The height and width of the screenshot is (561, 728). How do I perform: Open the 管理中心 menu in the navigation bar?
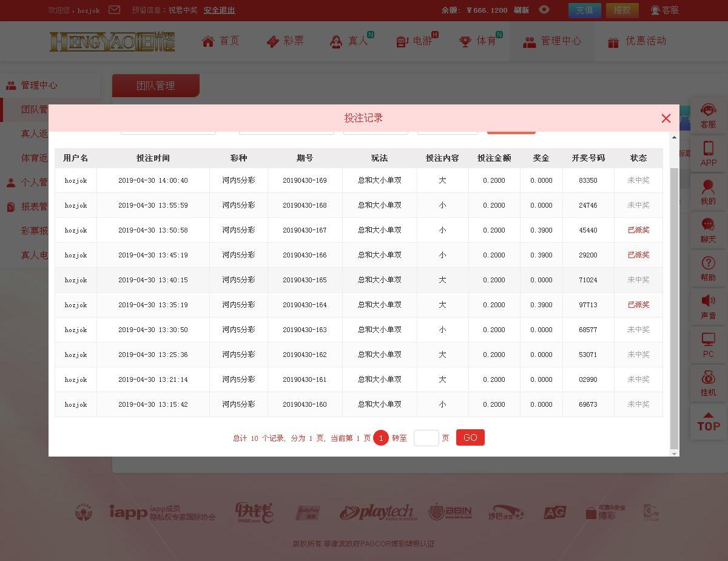552,41
